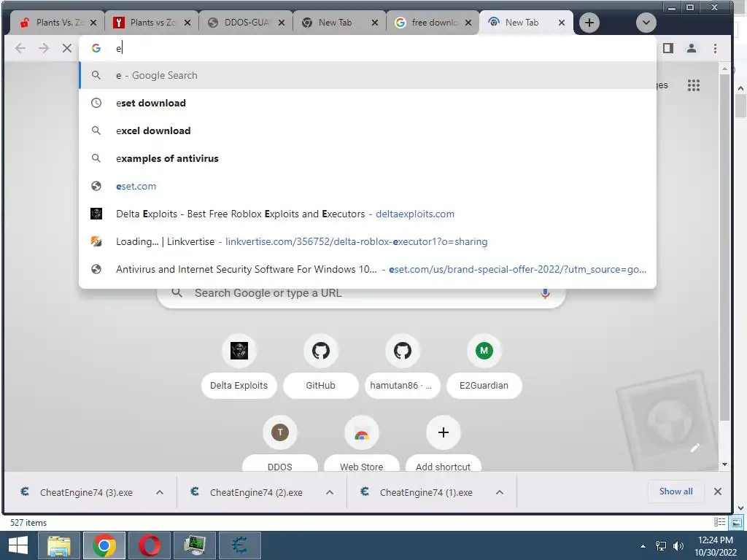Open the side panel icon
Screen dimensions: 747x560
[668, 48]
